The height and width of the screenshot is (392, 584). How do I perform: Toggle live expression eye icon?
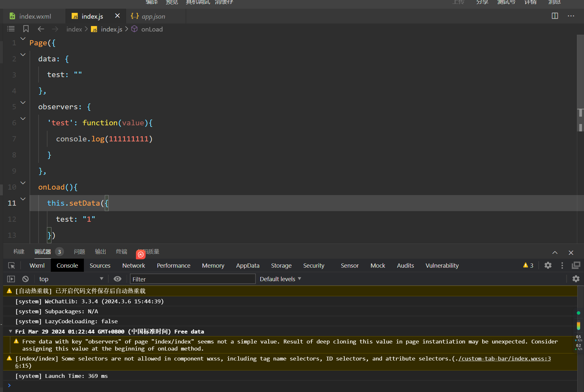click(x=117, y=279)
